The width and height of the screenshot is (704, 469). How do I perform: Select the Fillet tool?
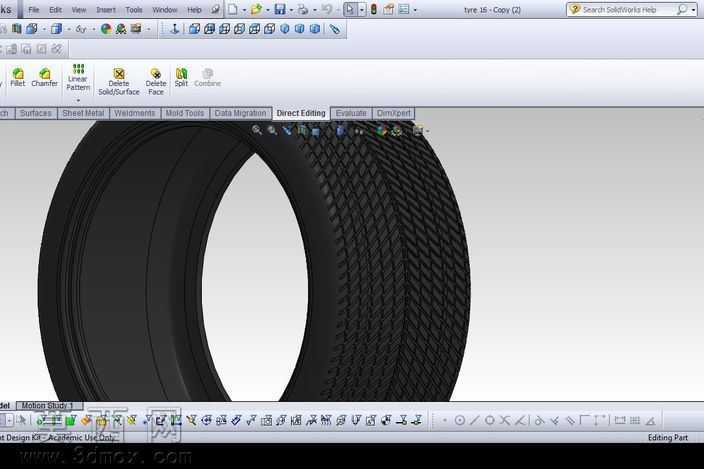pos(18,77)
